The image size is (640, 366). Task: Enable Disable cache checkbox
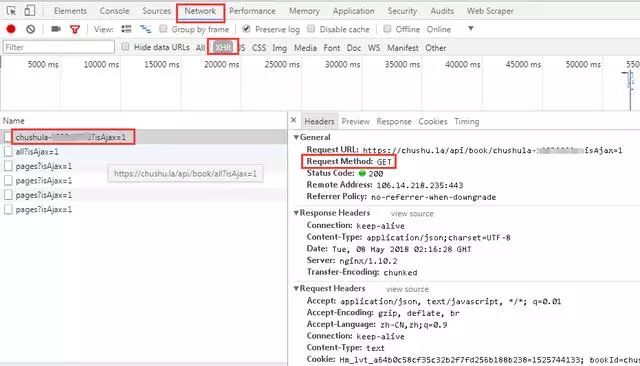point(311,29)
